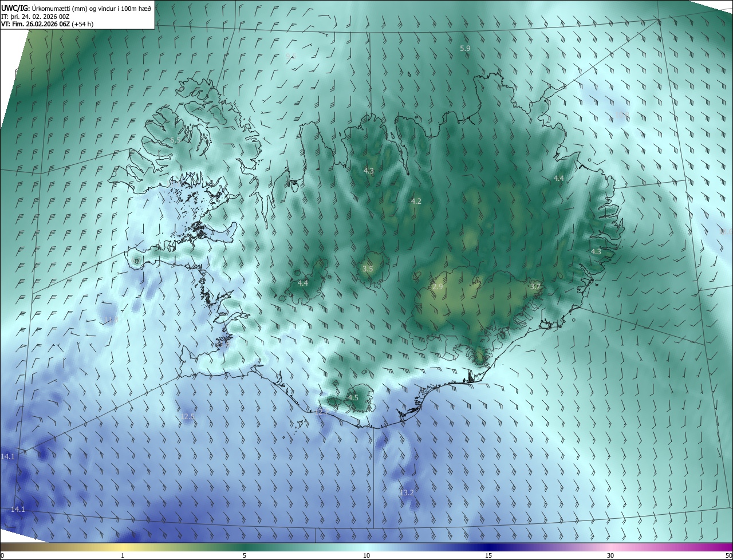The image size is (733, 560).
Task: Click the '5' tick on the colour scale
Action: click(x=245, y=555)
